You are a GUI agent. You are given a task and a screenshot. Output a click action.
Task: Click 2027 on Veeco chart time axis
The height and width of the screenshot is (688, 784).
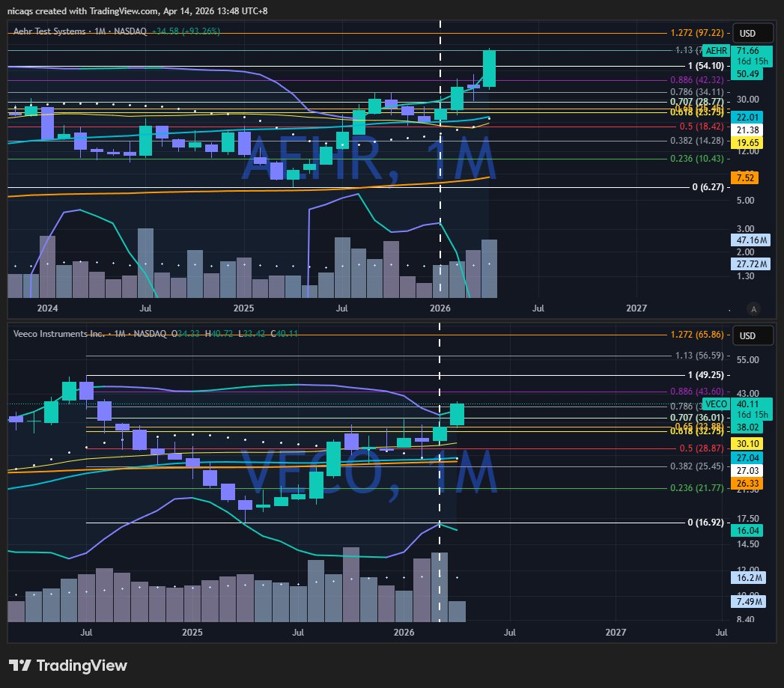click(616, 633)
